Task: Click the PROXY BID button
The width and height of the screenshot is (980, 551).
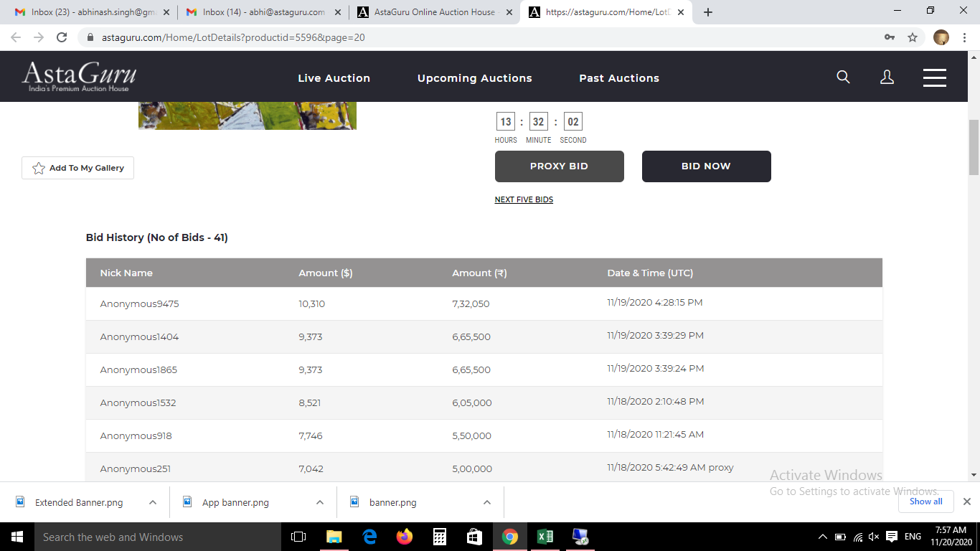Action: coord(559,166)
